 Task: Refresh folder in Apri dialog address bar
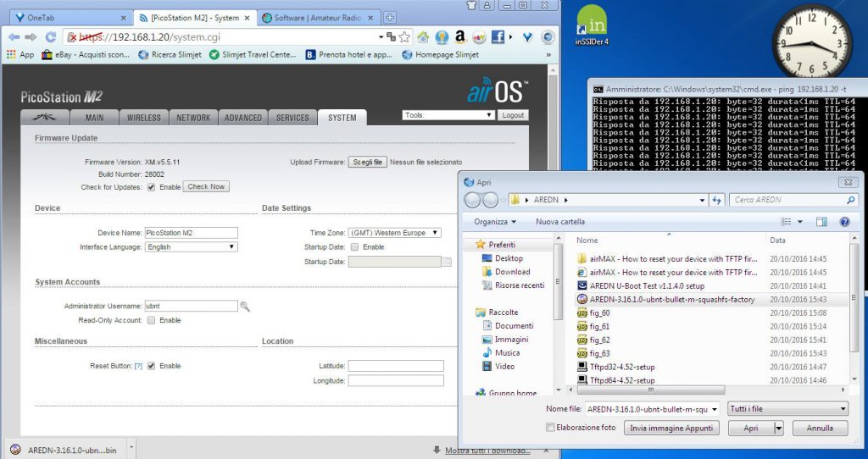(x=717, y=200)
